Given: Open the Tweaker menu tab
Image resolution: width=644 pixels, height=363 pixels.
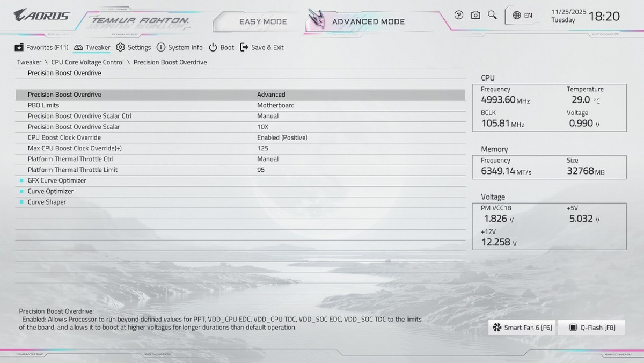Looking at the screenshot, I should point(92,47).
